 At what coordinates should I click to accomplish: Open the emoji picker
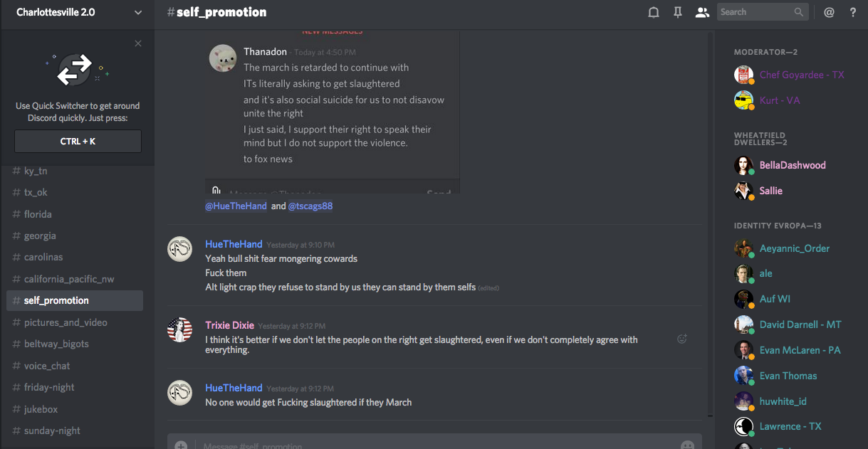[x=687, y=445]
